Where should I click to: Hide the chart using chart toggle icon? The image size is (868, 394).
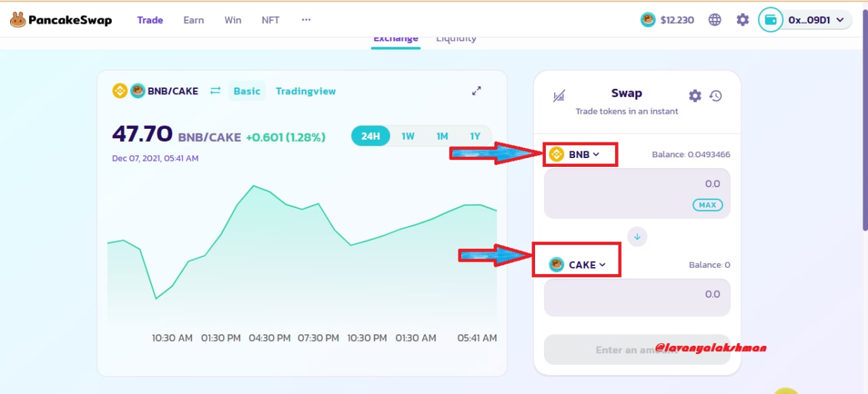pyautogui.click(x=559, y=96)
